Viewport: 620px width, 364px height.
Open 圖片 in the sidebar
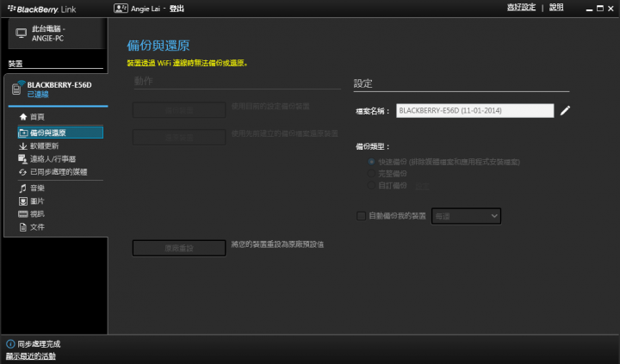click(37, 201)
